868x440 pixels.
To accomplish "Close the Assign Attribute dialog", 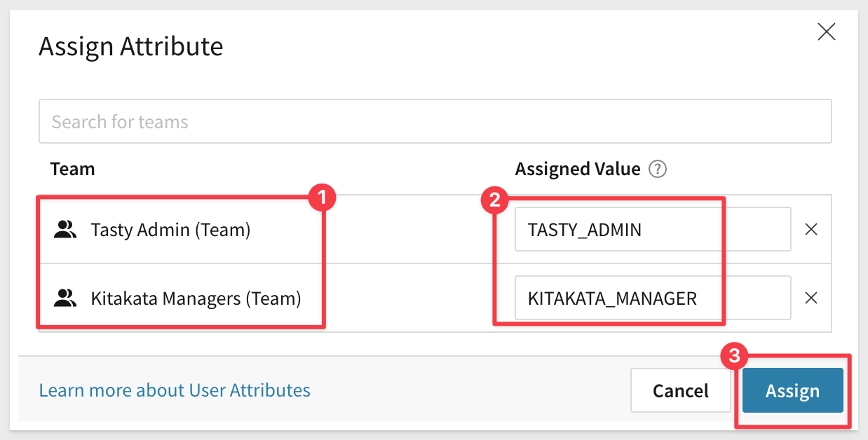I will (x=827, y=32).
